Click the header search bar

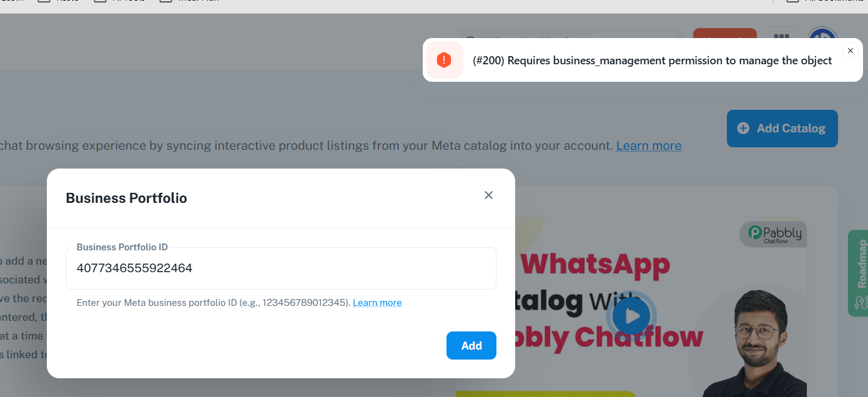(570, 37)
